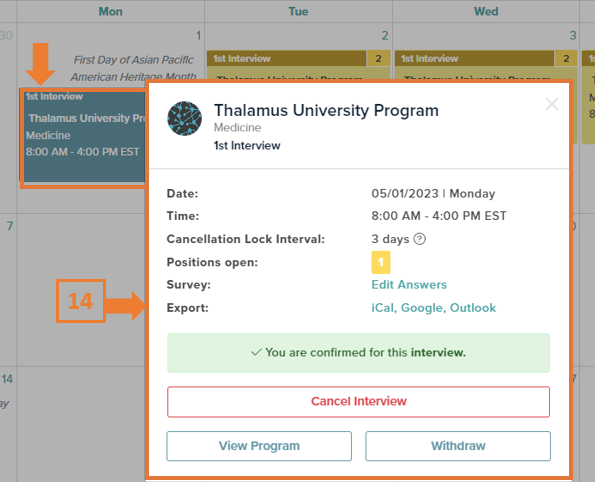The width and height of the screenshot is (595, 482).
Task: Click the confirmed interview green banner
Action: click(358, 353)
